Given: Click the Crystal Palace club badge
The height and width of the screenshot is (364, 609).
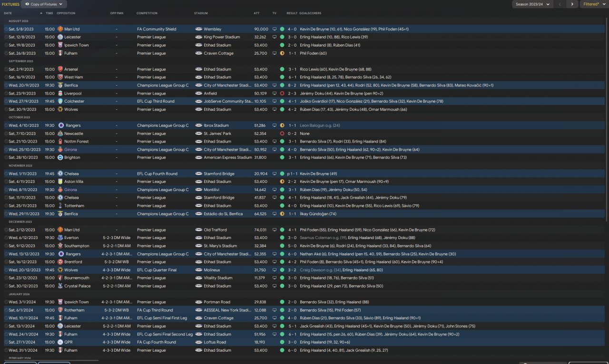Looking at the screenshot, I should [x=60, y=286].
